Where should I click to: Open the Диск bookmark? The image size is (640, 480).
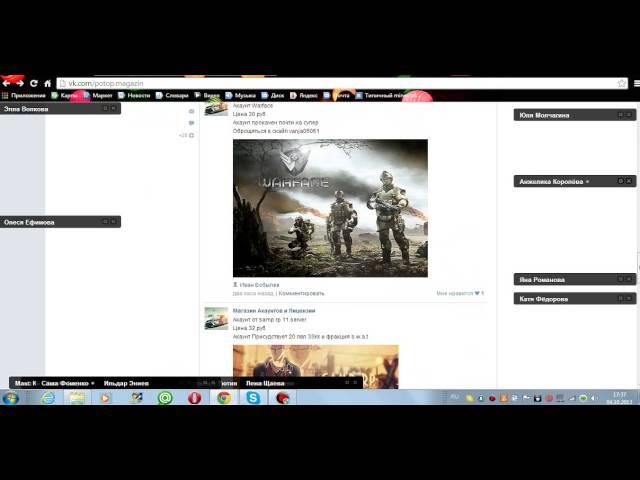pos(273,96)
